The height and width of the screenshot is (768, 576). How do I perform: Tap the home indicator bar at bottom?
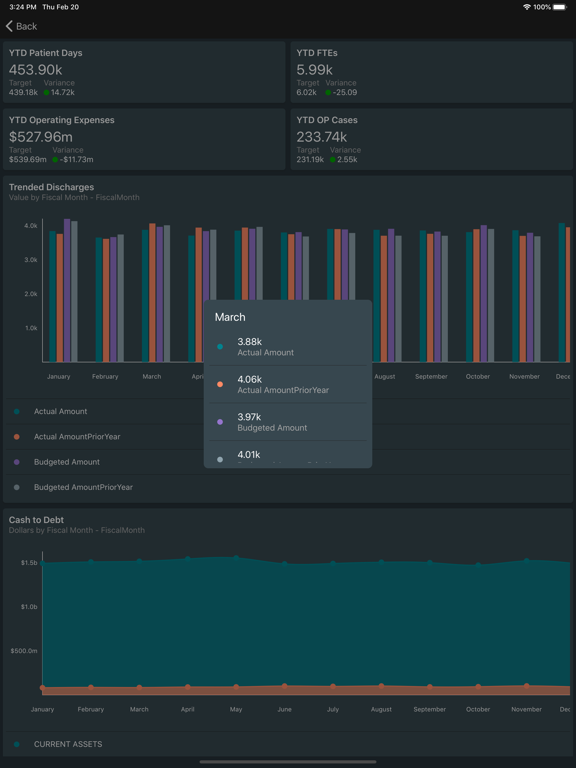tap(288, 762)
